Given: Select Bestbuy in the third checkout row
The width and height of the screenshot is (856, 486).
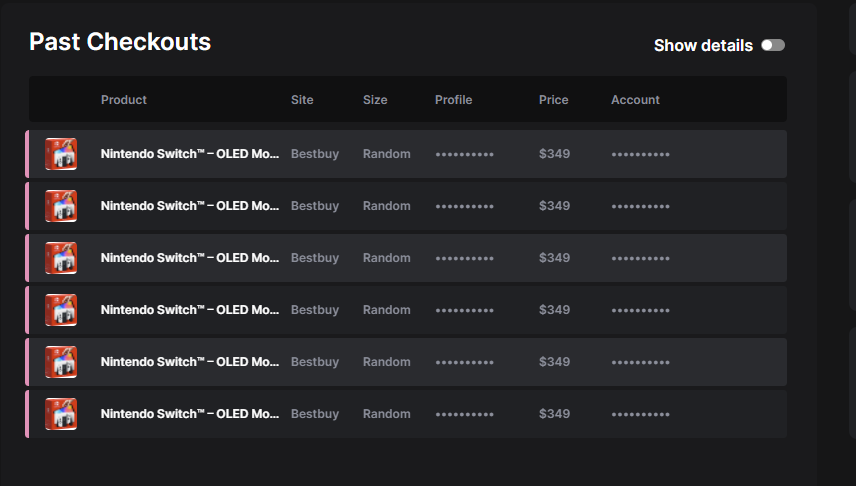Looking at the screenshot, I should point(315,258).
